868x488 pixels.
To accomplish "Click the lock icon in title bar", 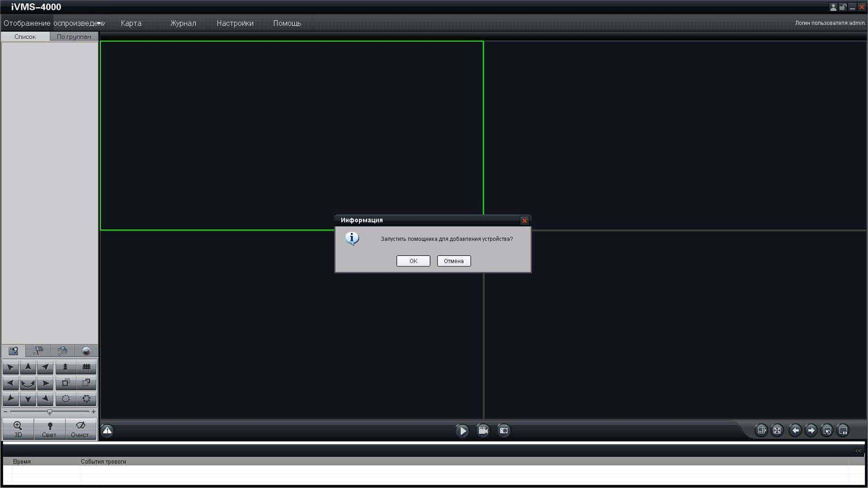I will coord(843,7).
